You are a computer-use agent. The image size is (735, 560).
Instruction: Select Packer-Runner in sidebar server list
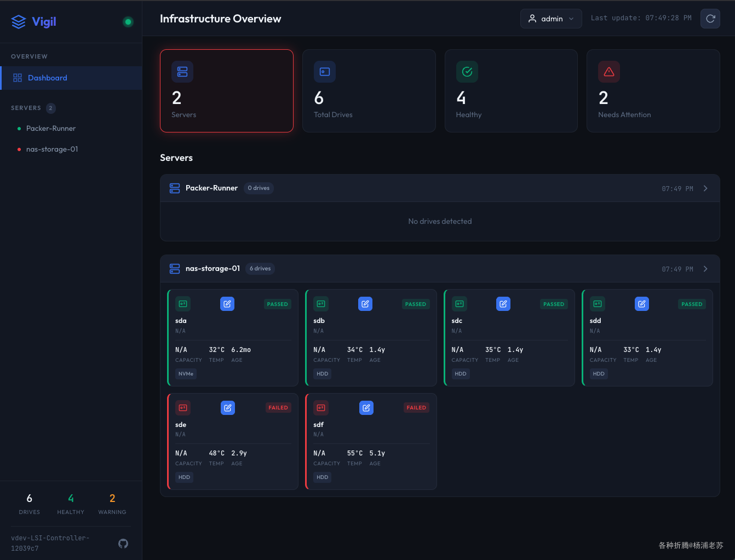coord(51,129)
